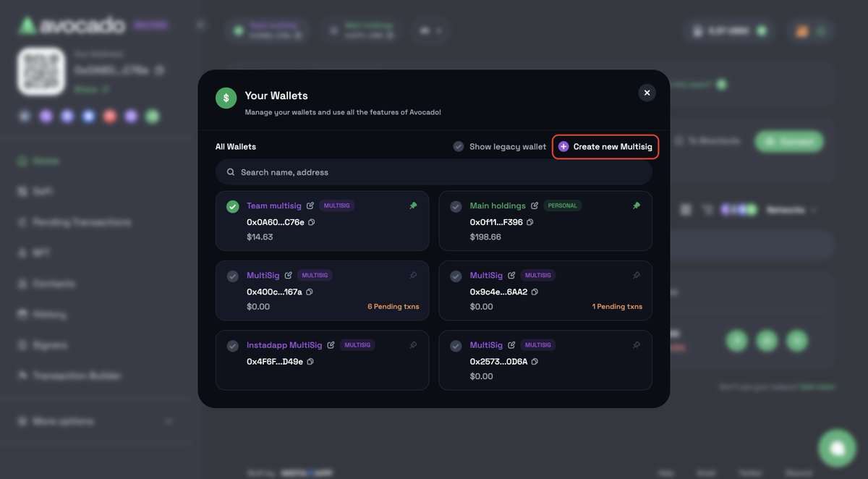The image size is (868, 479).
Task: Unpin the Team multisig wallet
Action: (x=413, y=205)
